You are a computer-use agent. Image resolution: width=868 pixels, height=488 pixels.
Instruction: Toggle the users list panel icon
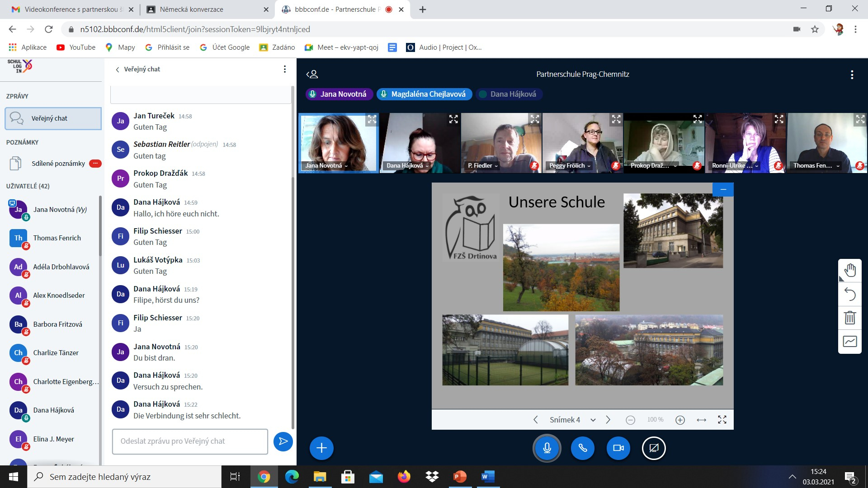tap(312, 74)
